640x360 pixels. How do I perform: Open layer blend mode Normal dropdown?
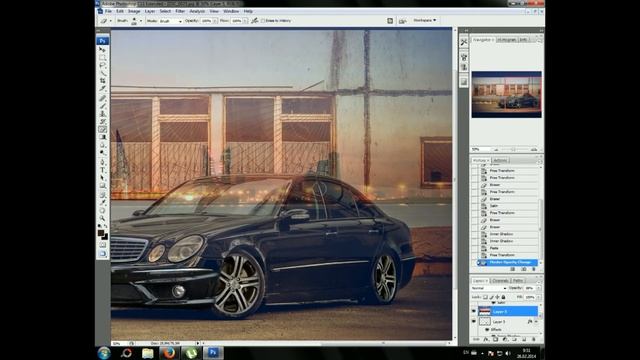coord(489,288)
